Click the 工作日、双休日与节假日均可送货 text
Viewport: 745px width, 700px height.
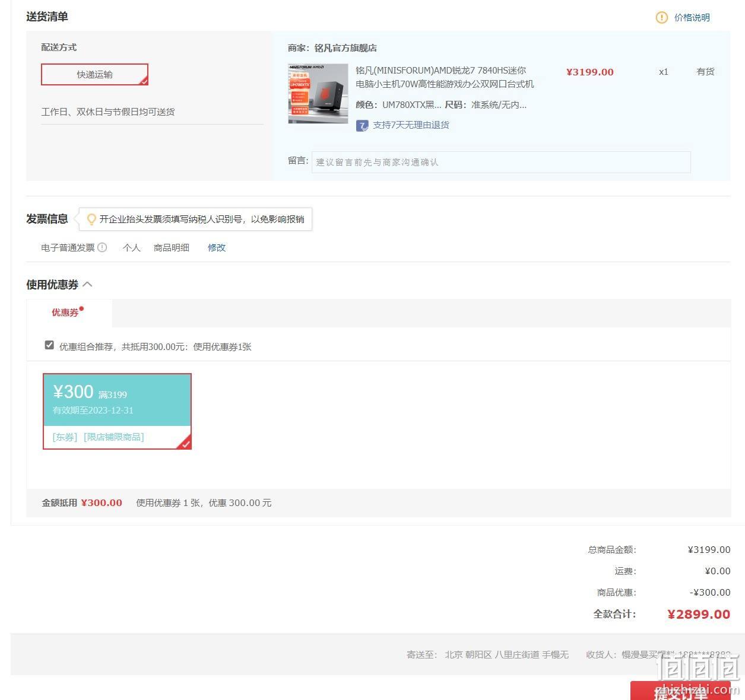point(108,112)
